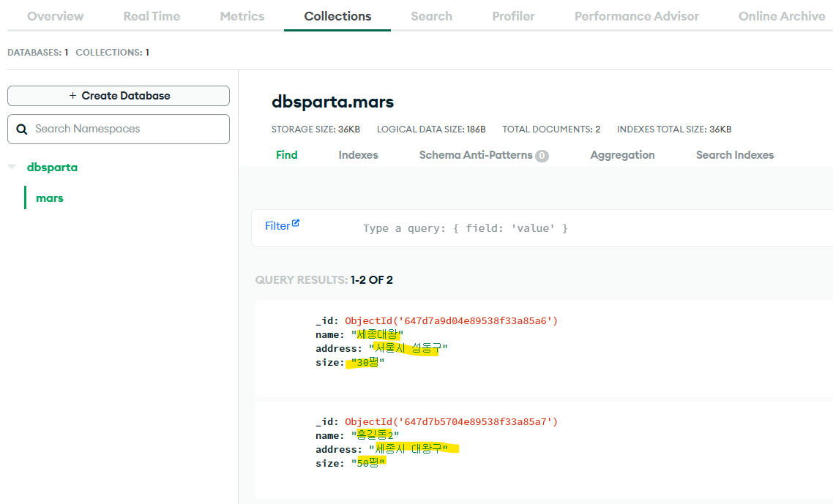Image resolution: width=833 pixels, height=504 pixels.
Task: Click ObjectId ending in a85a6
Action: click(x=451, y=321)
